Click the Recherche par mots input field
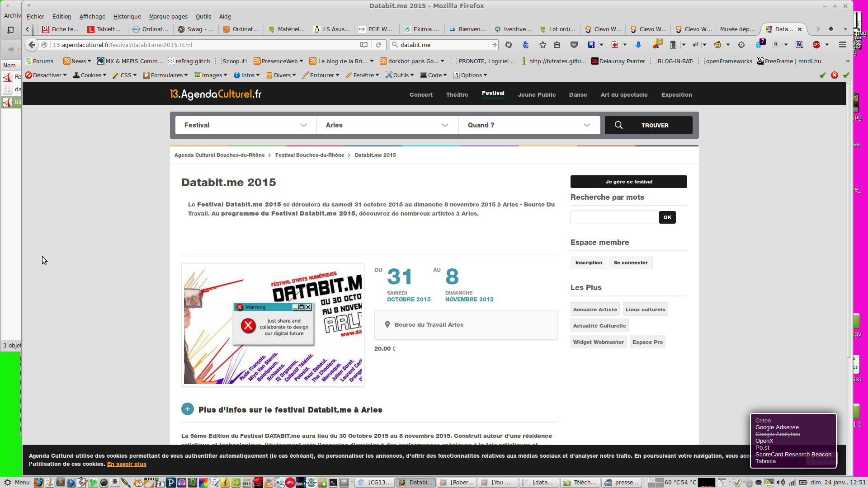868x488 pixels. [x=613, y=217]
